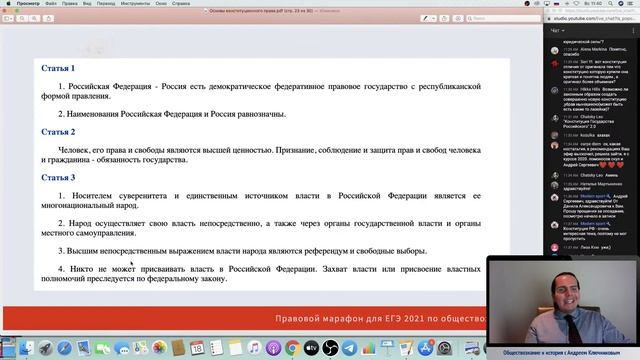Click the clock in the menu bar
The height and width of the screenshot is (360, 640).
click(593, 3)
